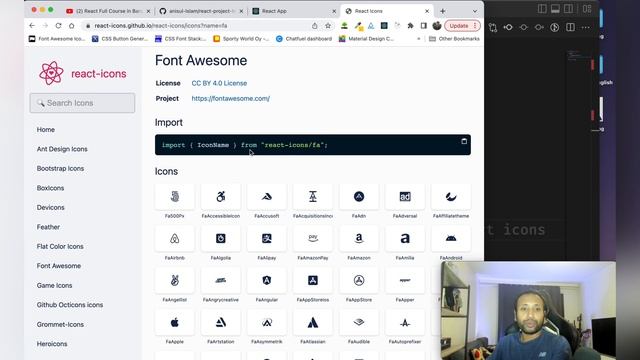Select the FaAutoprefixer icon
Viewport: 640px width, 360px height.
(x=405, y=323)
